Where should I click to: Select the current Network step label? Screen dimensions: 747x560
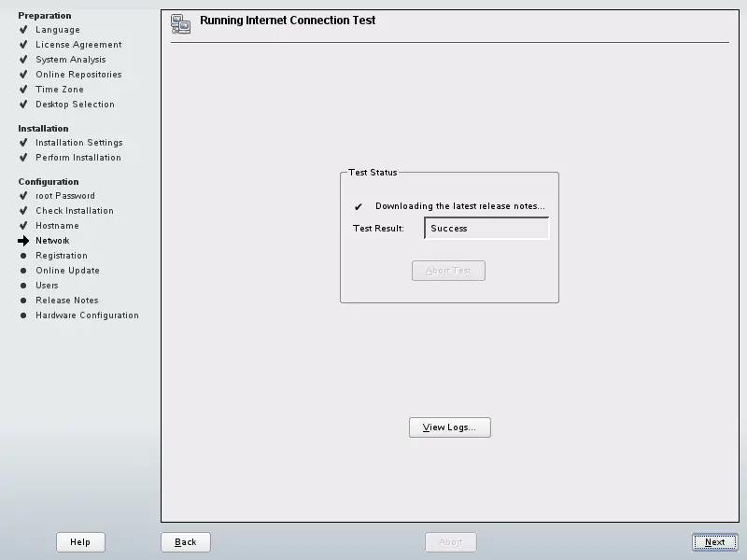(52, 241)
